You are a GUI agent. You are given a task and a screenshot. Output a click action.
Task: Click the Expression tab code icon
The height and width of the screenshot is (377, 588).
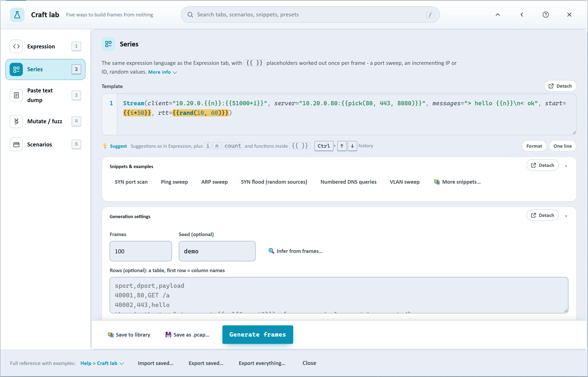(x=16, y=46)
